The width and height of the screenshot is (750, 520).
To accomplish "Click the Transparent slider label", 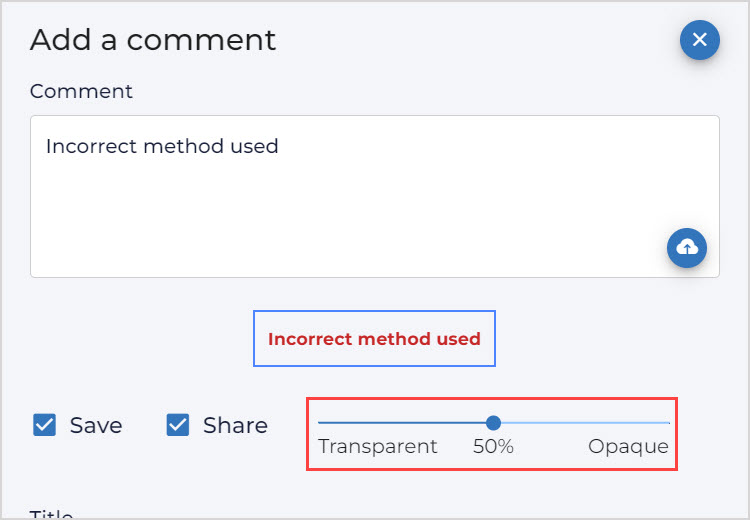I will (377, 447).
